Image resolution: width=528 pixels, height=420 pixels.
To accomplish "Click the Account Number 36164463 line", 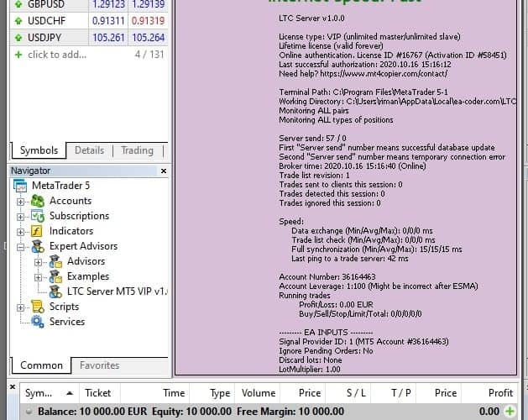I will 327,276.
